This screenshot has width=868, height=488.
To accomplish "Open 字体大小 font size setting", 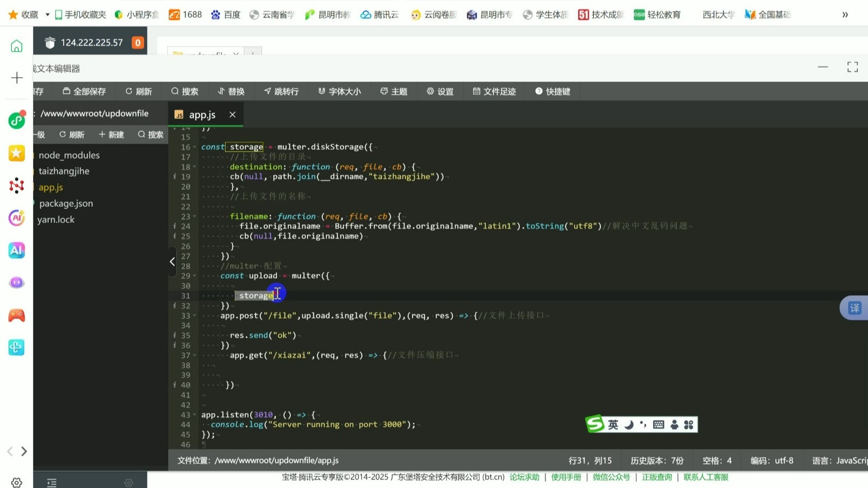I will pos(340,92).
